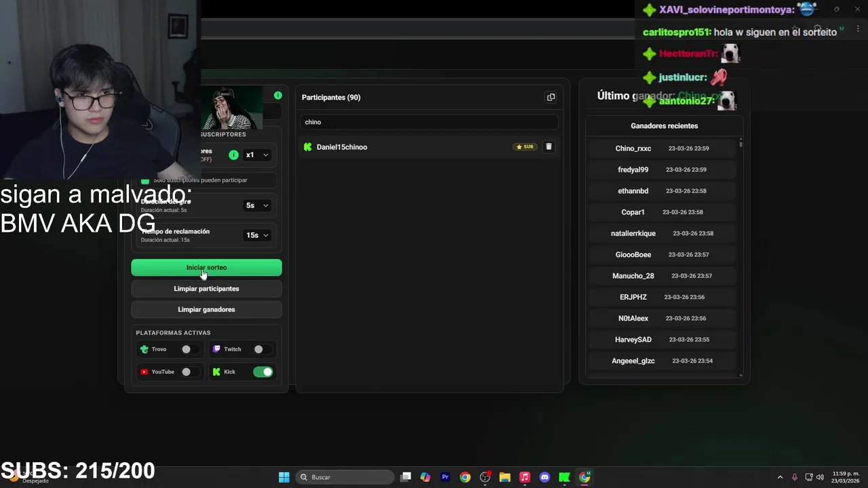
Task: Enable the YouTube platform toggle
Action: tap(190, 371)
